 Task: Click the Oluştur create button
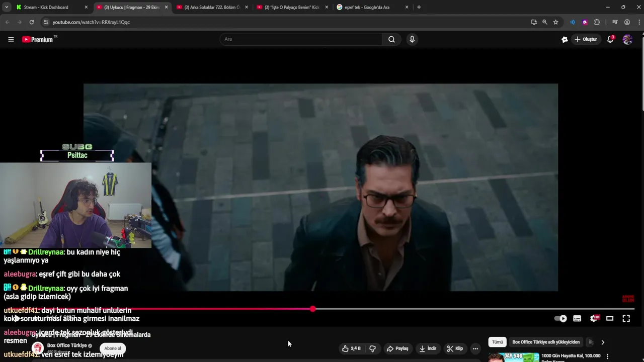(586, 39)
